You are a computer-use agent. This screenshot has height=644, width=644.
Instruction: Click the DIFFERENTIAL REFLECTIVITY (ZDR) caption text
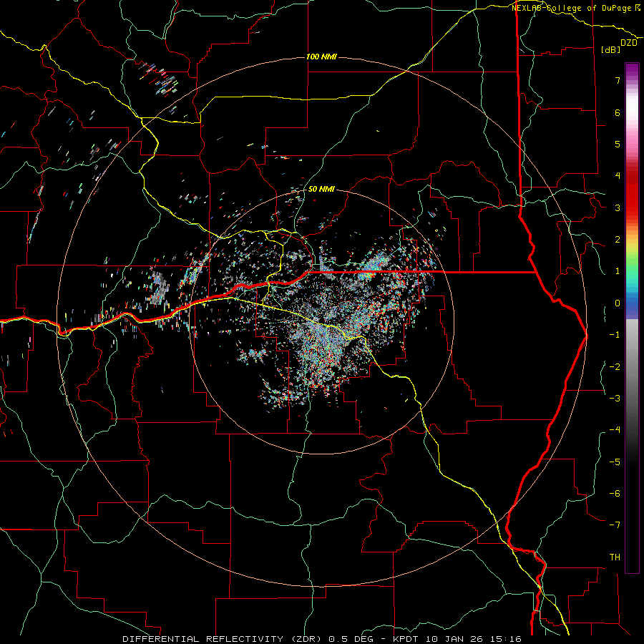click(223, 639)
